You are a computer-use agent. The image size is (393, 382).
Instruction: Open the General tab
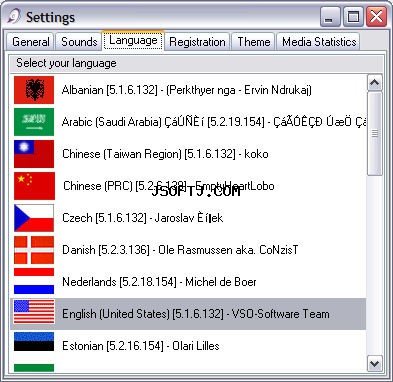click(x=30, y=42)
